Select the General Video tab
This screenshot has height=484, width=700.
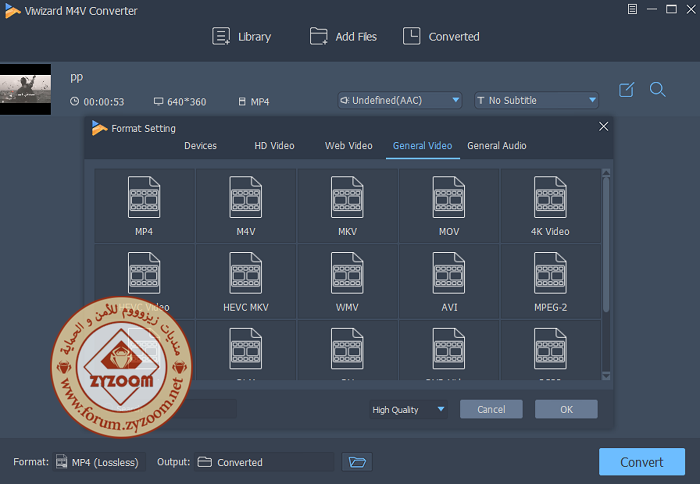pyautogui.click(x=422, y=146)
